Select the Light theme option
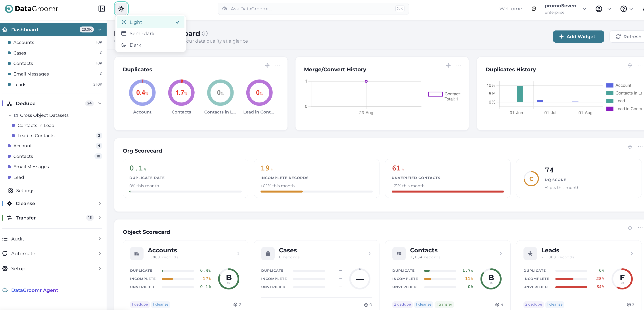This screenshot has width=644, height=310. click(151, 22)
